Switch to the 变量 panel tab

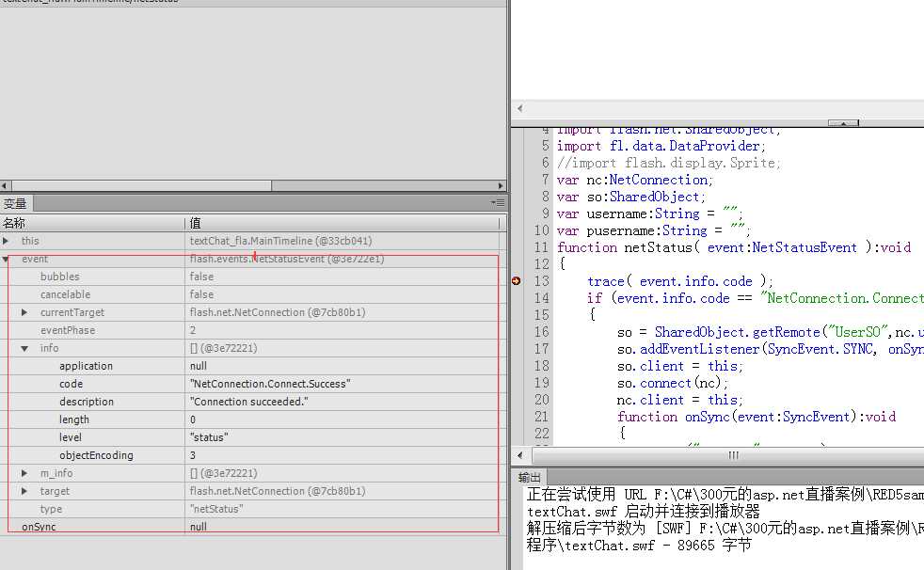16,204
